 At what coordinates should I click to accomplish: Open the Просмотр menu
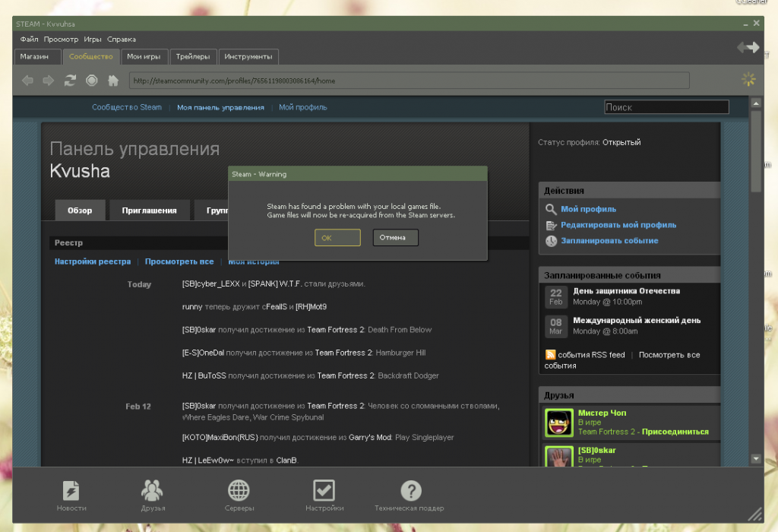[x=61, y=40]
